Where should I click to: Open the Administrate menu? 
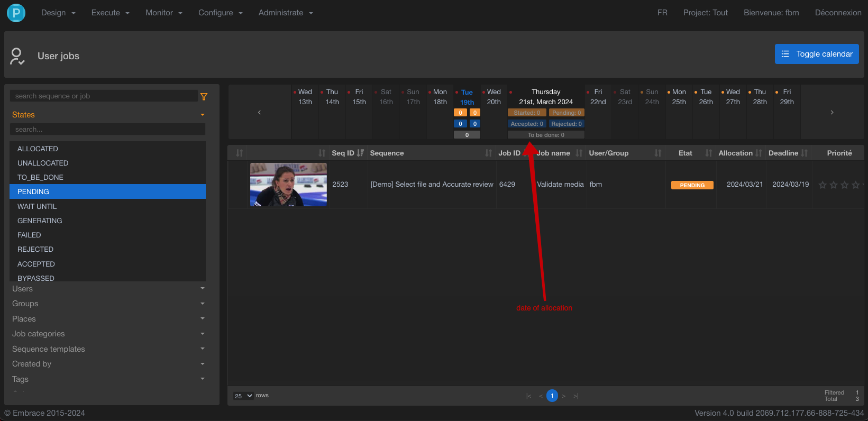click(x=286, y=13)
